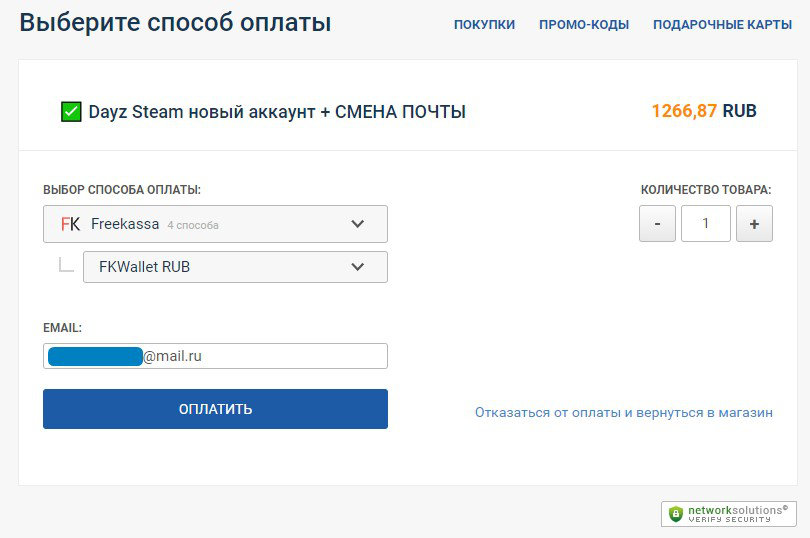
Task: Click "Отказаться от оплаты и вернуться в магазин"
Action: (623, 412)
